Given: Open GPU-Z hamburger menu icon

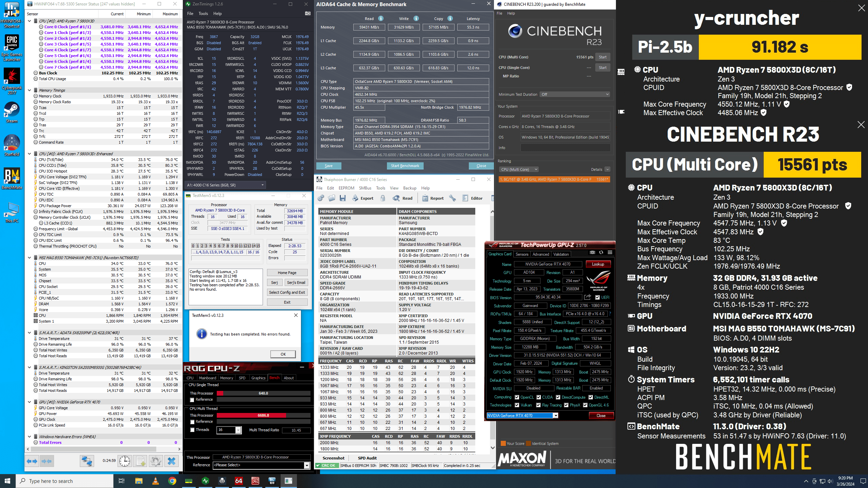Looking at the screenshot, I should click(x=610, y=253).
